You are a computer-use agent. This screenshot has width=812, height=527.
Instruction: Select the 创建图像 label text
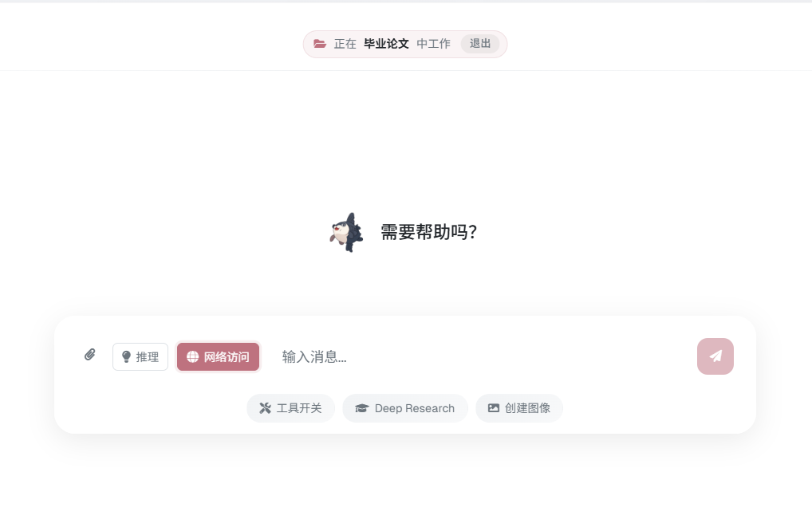527,408
